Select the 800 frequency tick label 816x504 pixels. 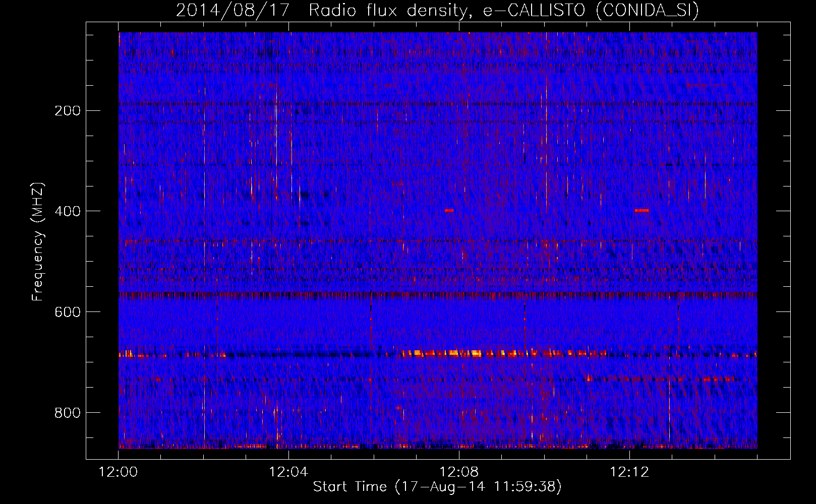[67, 413]
